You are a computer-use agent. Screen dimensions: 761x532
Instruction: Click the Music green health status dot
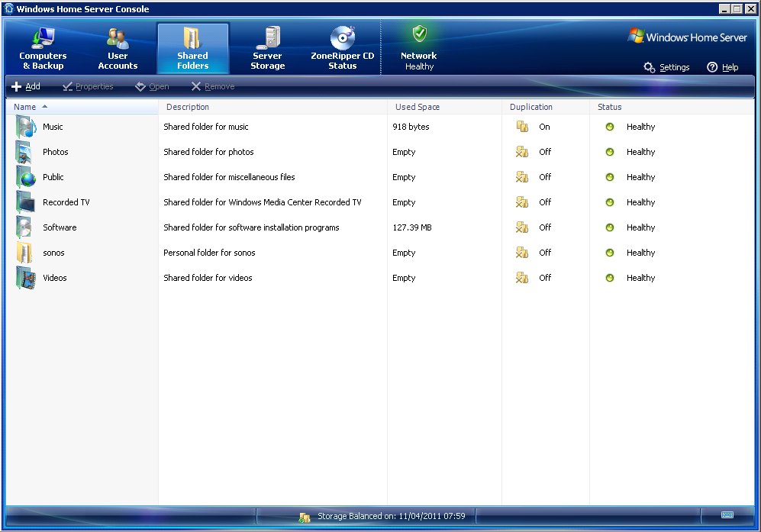point(610,127)
